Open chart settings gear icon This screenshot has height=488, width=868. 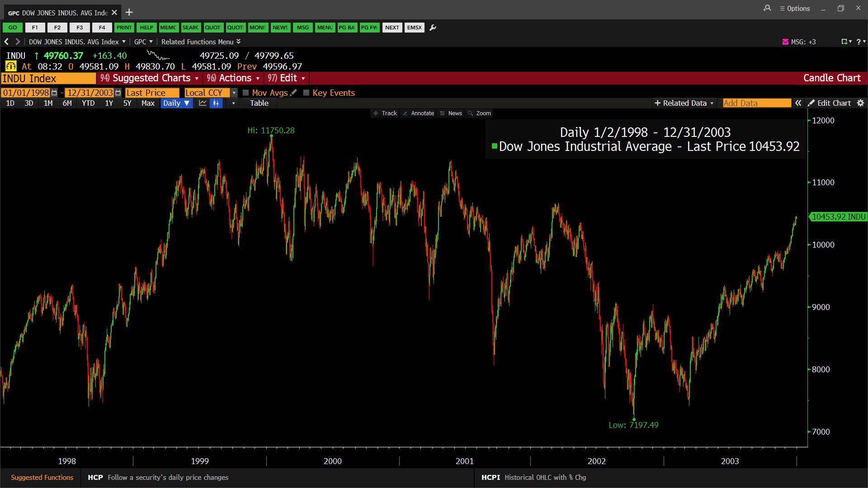tap(860, 103)
